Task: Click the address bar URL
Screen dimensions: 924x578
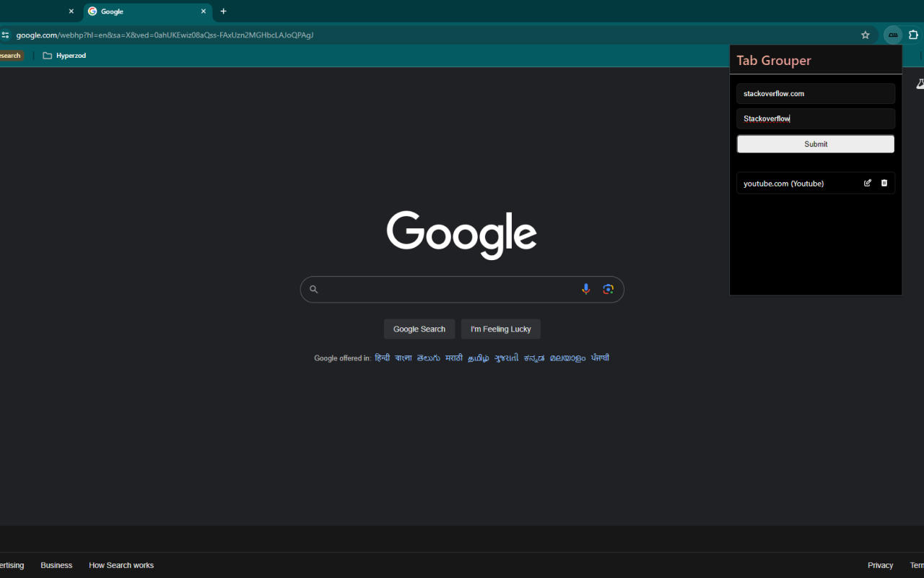Action: coord(165,35)
